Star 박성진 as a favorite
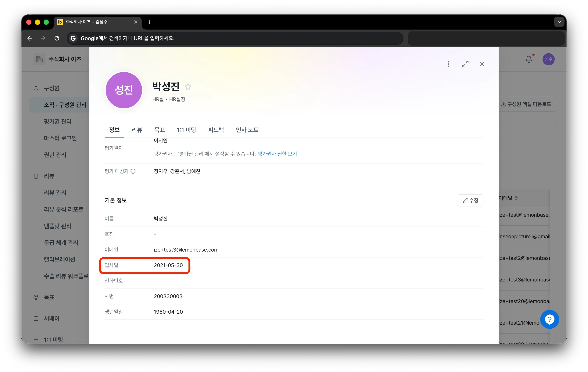Viewport: 588px width, 372px height. point(188,87)
